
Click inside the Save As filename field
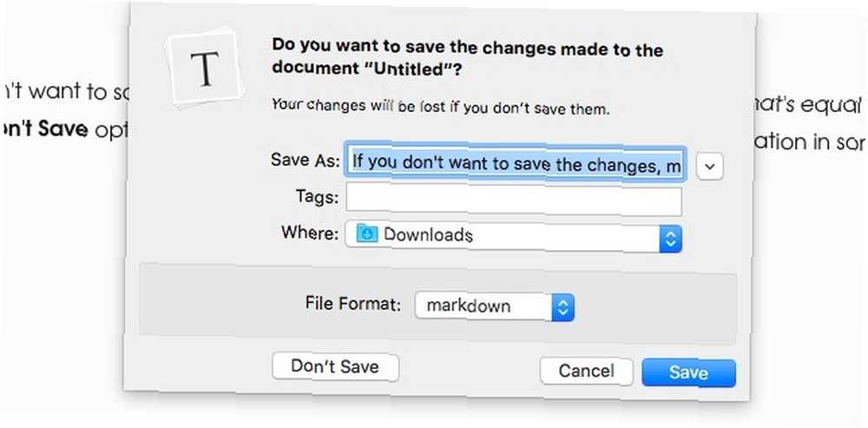(516, 163)
